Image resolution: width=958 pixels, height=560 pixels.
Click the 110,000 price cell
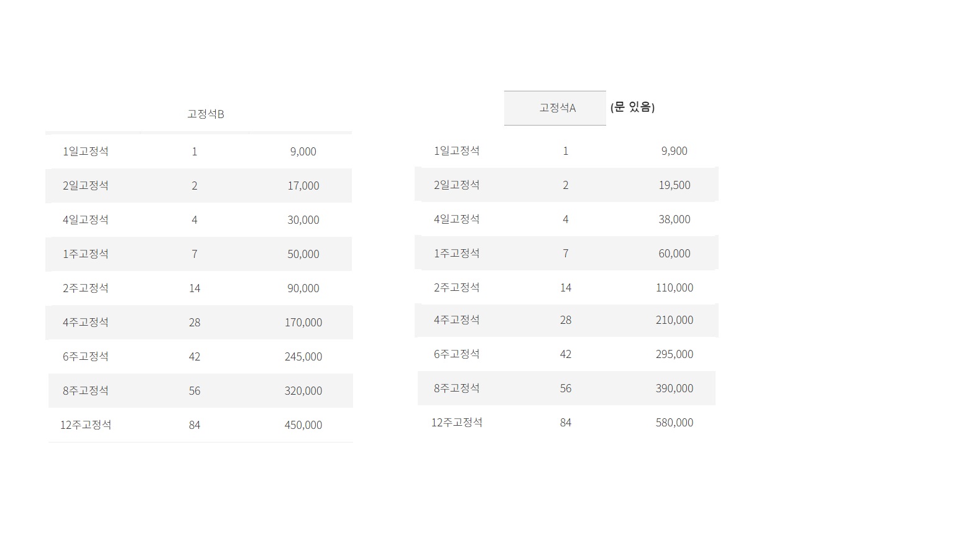pyautogui.click(x=675, y=288)
